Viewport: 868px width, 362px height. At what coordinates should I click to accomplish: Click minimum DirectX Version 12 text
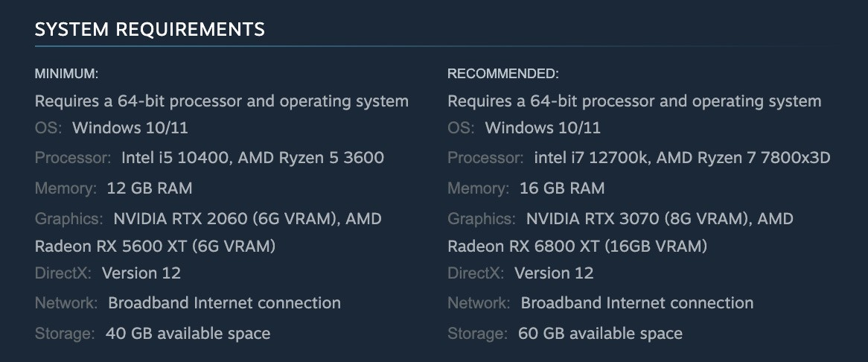(141, 273)
